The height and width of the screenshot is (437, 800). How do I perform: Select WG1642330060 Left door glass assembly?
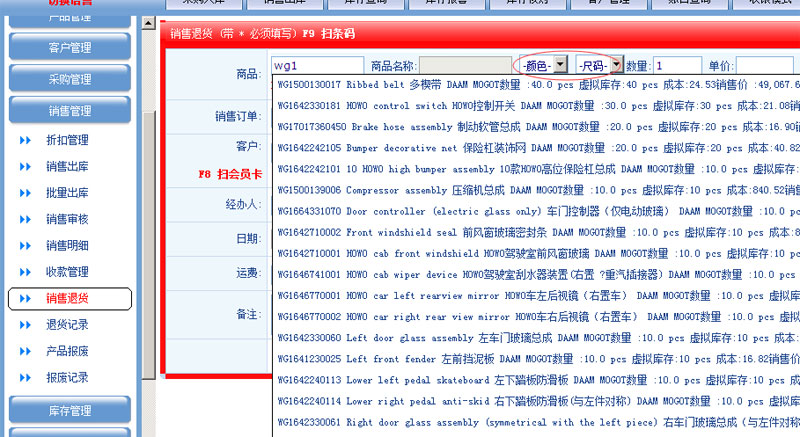click(x=536, y=338)
